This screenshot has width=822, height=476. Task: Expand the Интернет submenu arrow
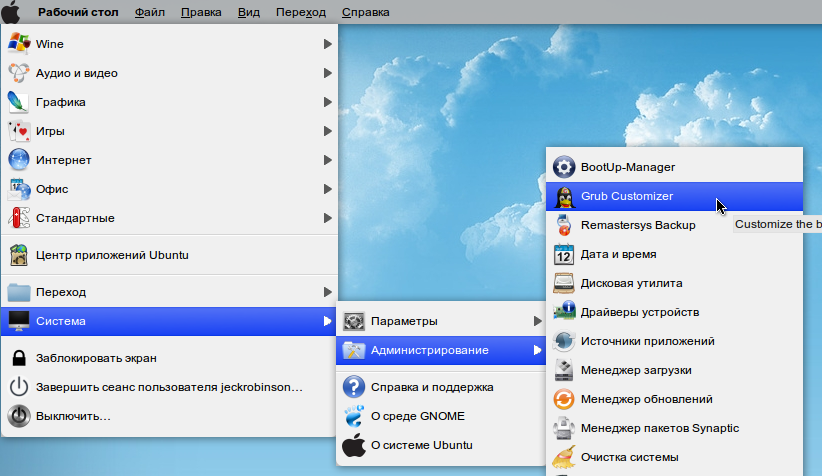coord(328,160)
